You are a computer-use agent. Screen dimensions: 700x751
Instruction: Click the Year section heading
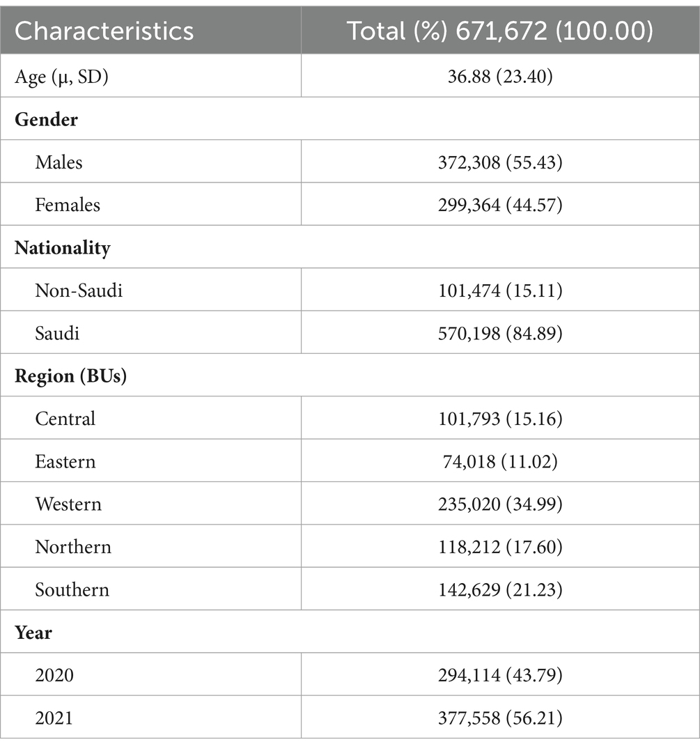pos(33,633)
